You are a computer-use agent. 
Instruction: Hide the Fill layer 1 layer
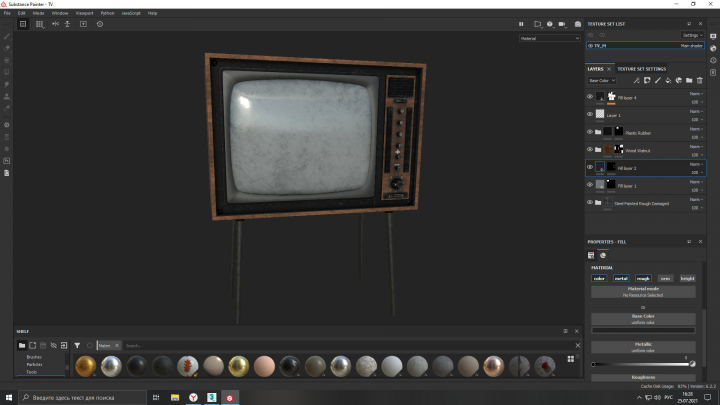[590, 185]
